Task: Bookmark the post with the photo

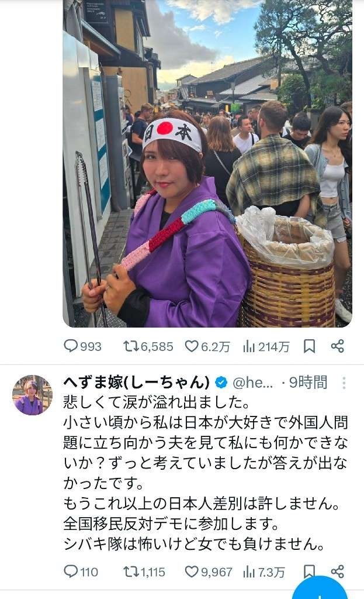Action: pos(309,346)
